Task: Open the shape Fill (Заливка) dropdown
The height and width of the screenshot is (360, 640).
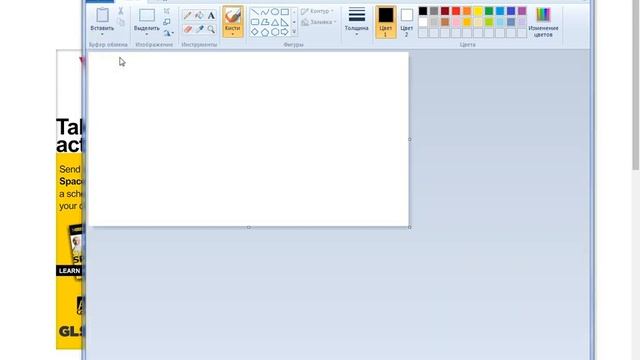Action: click(319, 22)
